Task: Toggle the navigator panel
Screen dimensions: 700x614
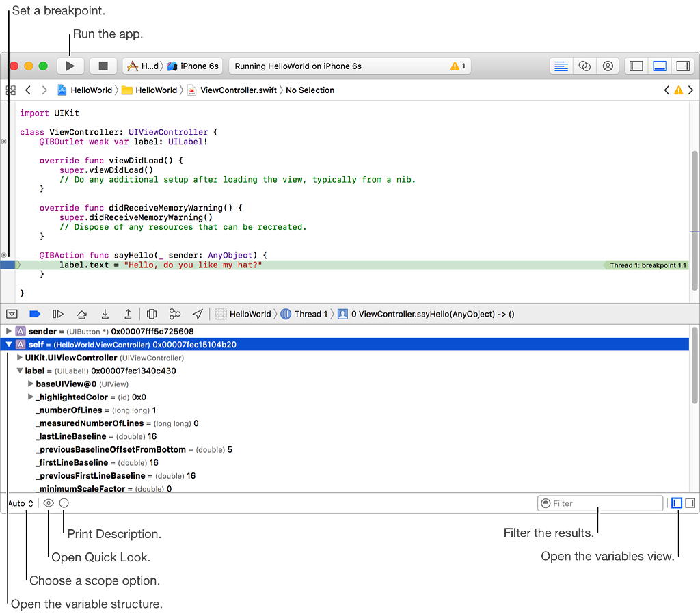Action: (x=636, y=66)
